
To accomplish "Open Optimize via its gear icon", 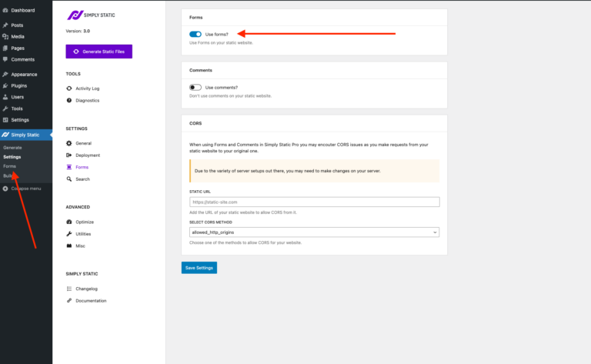I will pyautogui.click(x=69, y=222).
